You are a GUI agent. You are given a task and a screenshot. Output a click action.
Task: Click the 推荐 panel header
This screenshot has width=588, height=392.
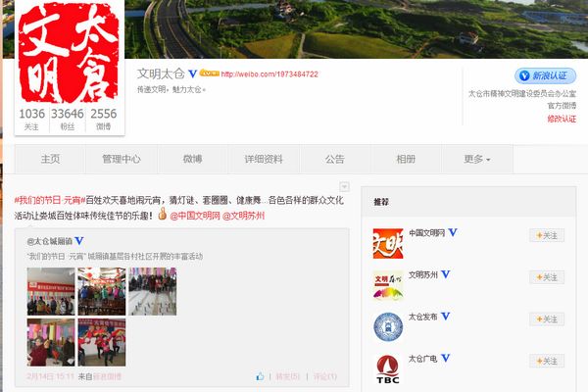coord(468,202)
